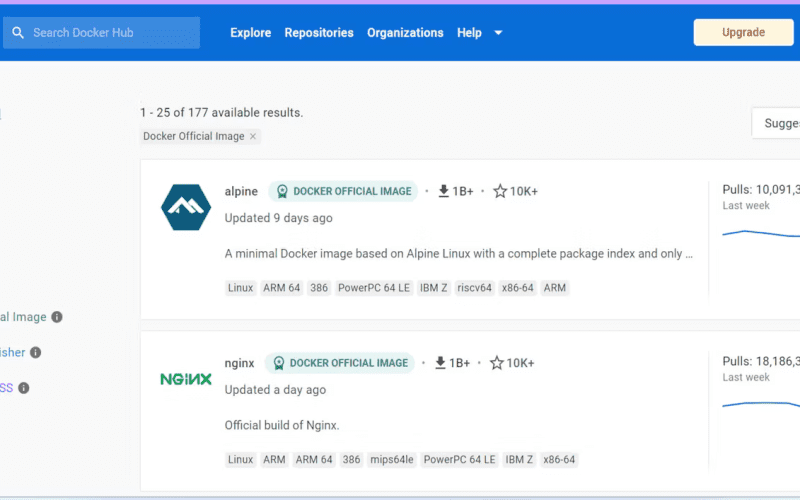Click the "1 - 25 of 177" results text
The width and height of the screenshot is (800, 500).
(221, 113)
